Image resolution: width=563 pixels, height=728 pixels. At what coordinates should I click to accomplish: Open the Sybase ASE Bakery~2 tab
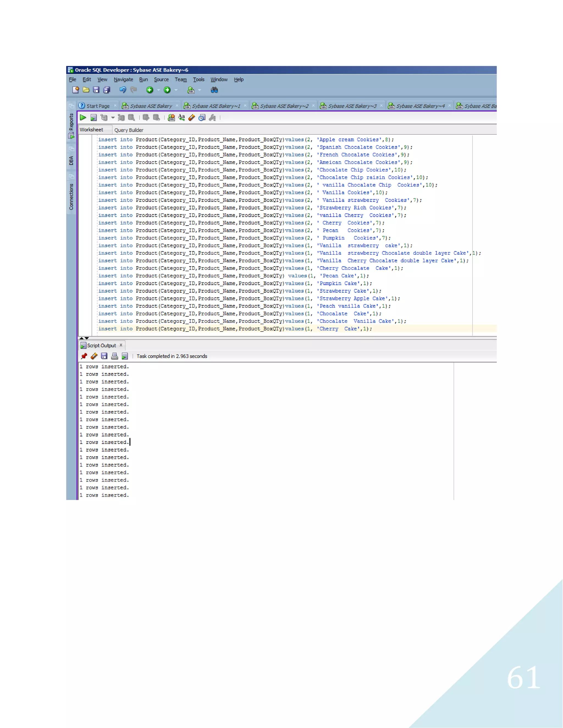click(284, 106)
